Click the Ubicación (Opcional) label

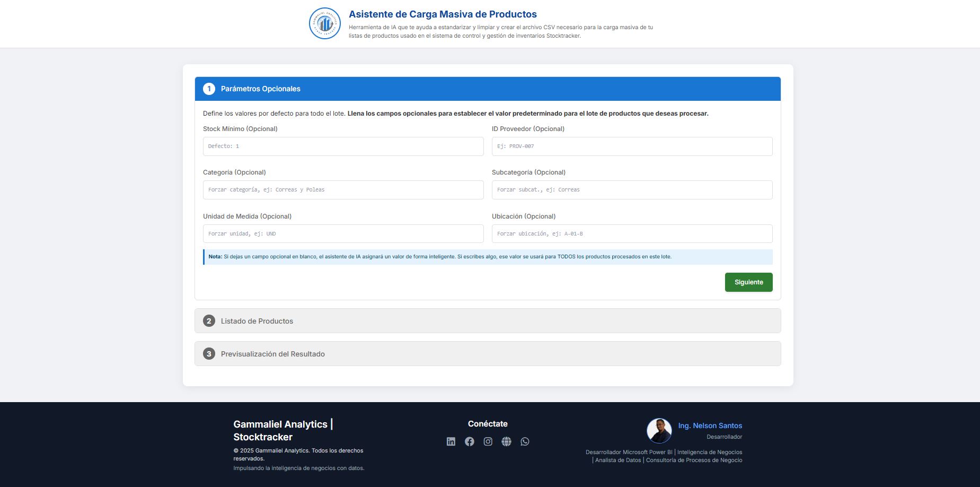[524, 216]
